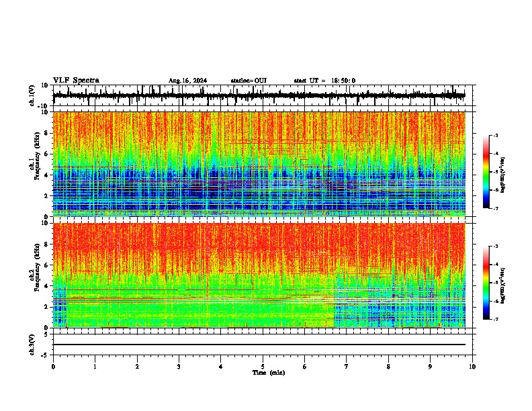
Task: Click the "station=OUI" header label
Action: (x=249, y=81)
